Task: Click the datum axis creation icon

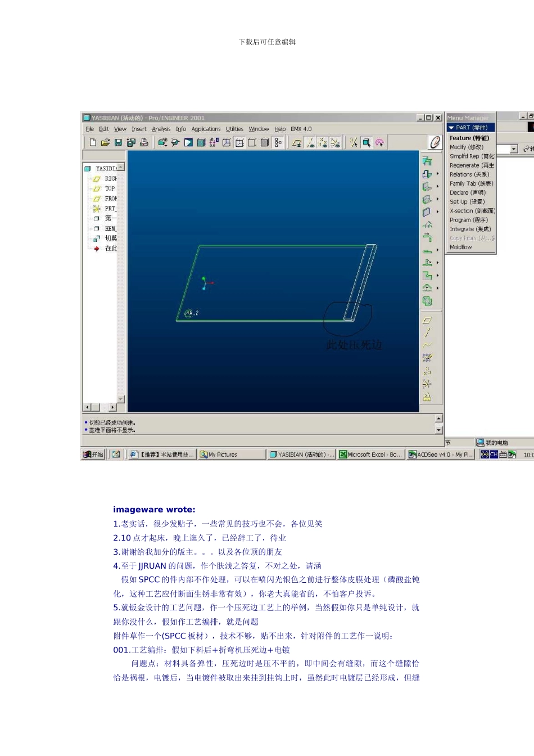Action: tap(427, 332)
